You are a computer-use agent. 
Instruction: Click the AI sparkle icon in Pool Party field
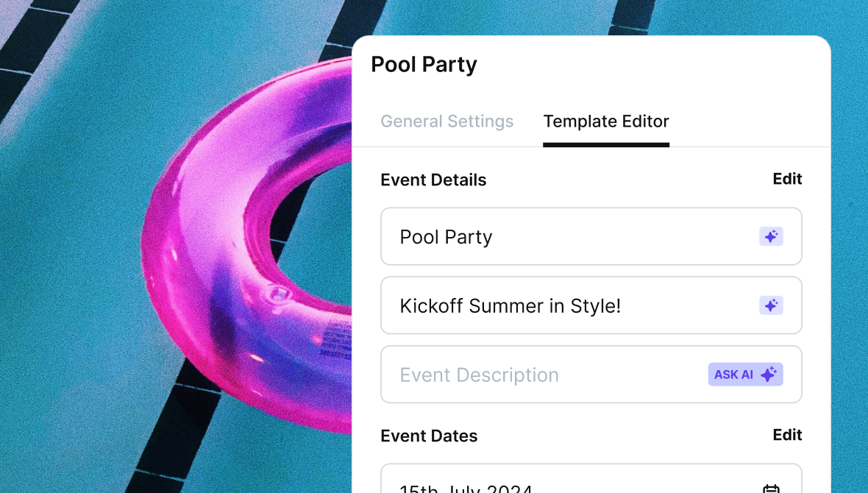click(771, 236)
